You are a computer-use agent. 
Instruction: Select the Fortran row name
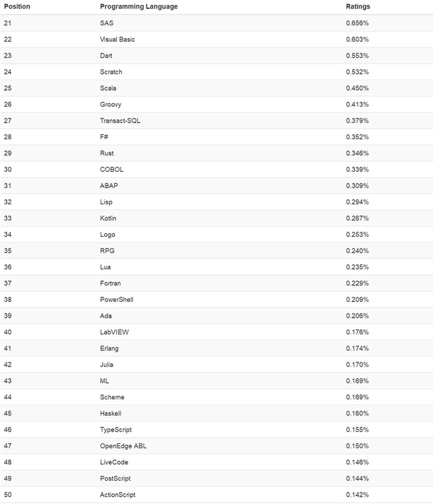coord(111,283)
